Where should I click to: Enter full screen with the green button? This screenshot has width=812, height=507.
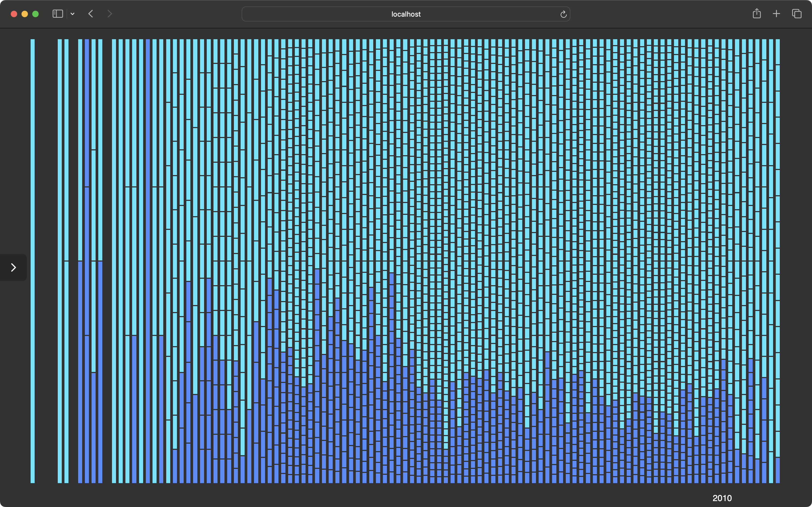tap(35, 14)
